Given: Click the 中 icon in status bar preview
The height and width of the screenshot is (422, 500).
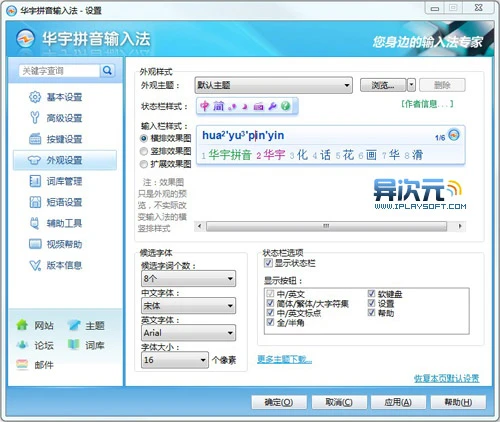Looking at the screenshot, I should click(x=204, y=106).
